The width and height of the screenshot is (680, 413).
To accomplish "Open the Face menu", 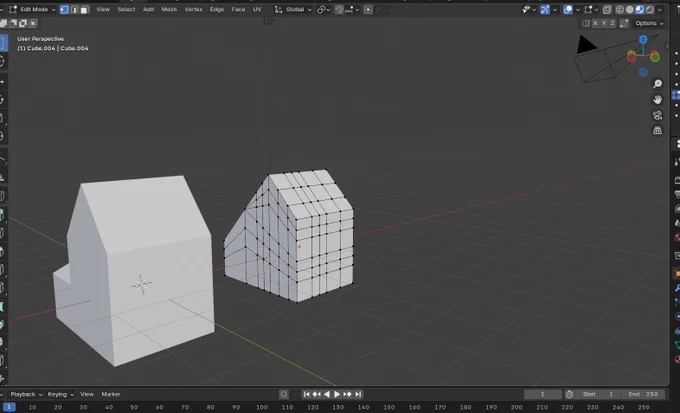I will (x=238, y=9).
